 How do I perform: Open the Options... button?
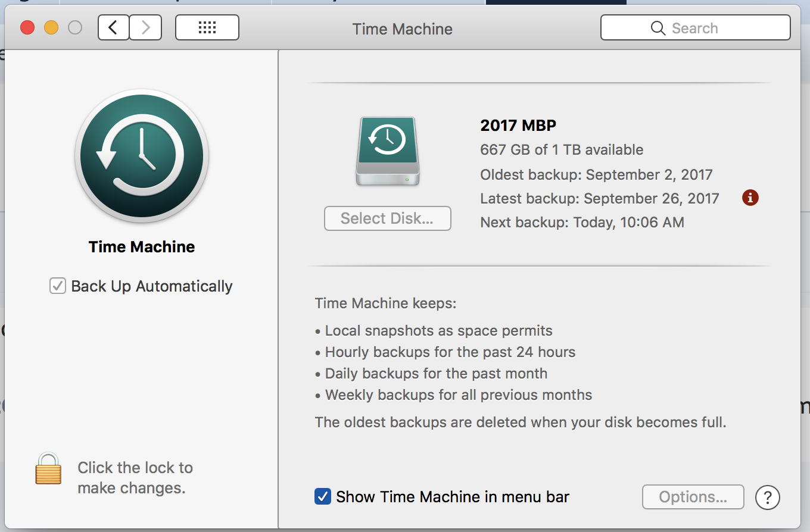pos(693,497)
